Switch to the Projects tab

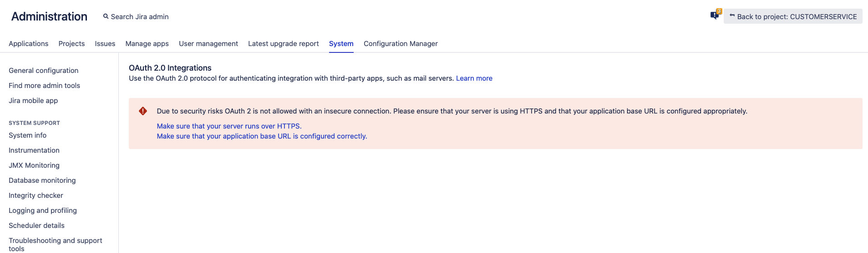tap(71, 43)
